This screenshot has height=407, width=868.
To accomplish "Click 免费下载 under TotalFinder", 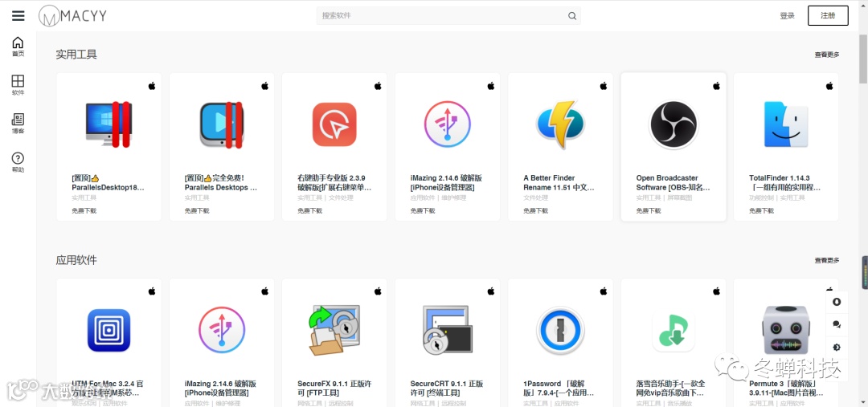I will (x=761, y=210).
